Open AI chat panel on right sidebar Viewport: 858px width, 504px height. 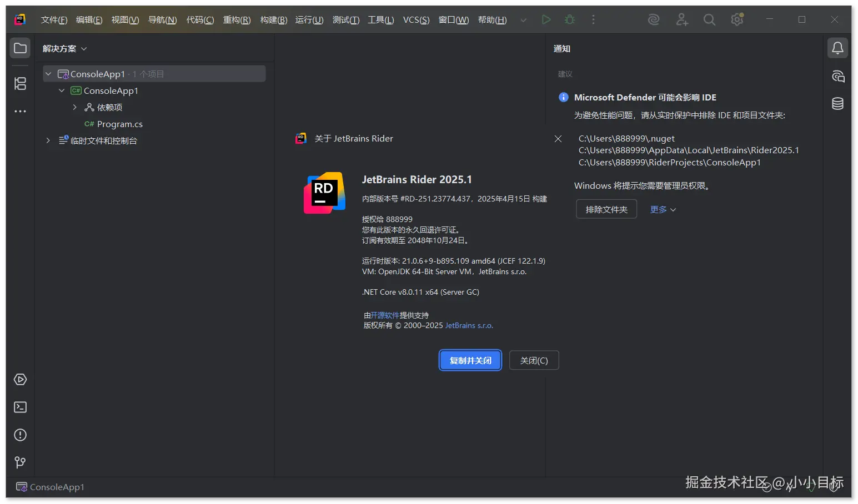[x=837, y=77]
